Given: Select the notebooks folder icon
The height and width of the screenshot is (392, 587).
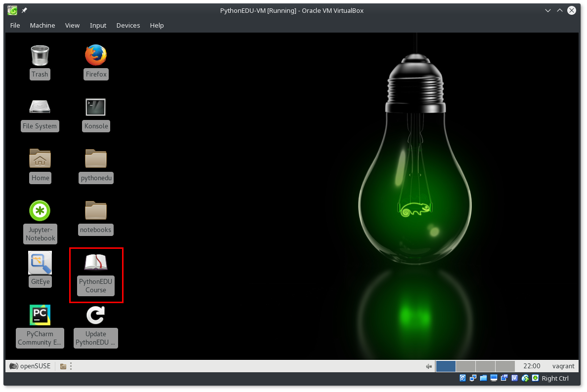Looking at the screenshot, I should pos(96,210).
